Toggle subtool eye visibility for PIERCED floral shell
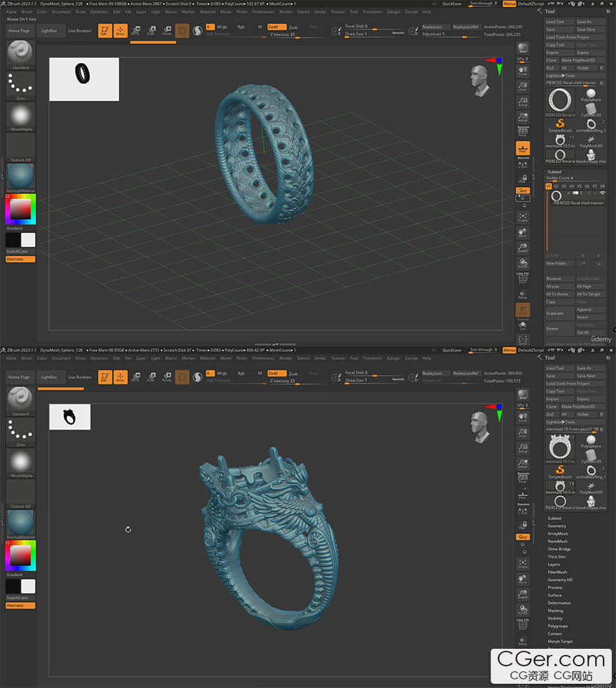The image size is (616, 688). pos(603,193)
